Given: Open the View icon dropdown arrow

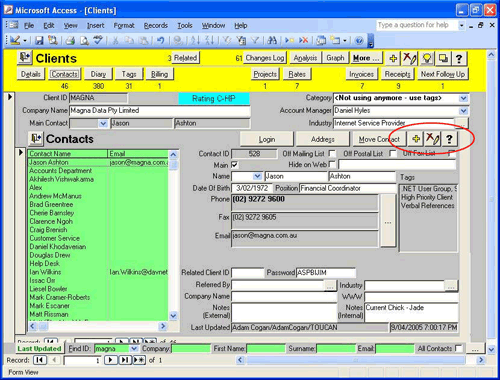Looking at the screenshot, I should tap(25, 41).
